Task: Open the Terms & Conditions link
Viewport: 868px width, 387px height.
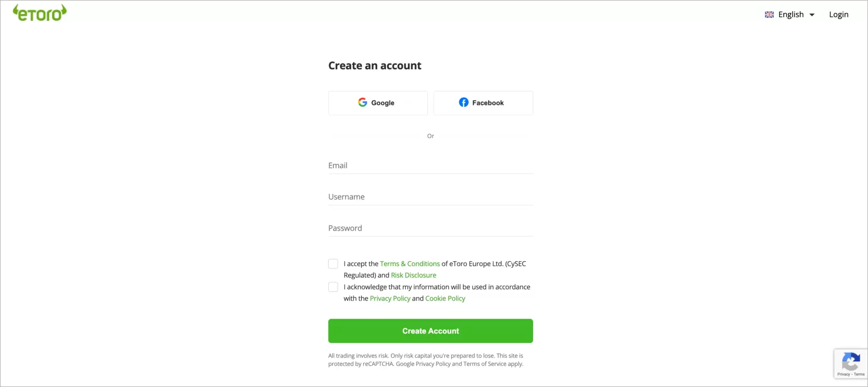Action: [x=410, y=263]
